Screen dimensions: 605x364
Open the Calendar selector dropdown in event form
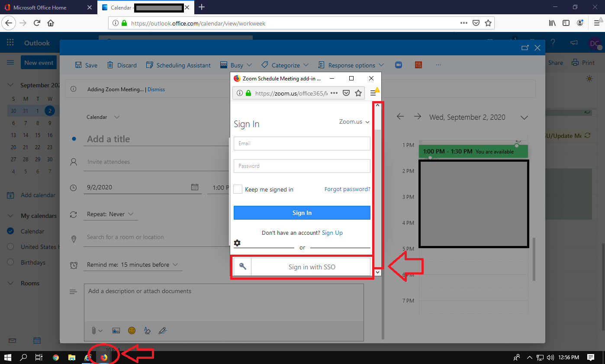[x=103, y=117]
